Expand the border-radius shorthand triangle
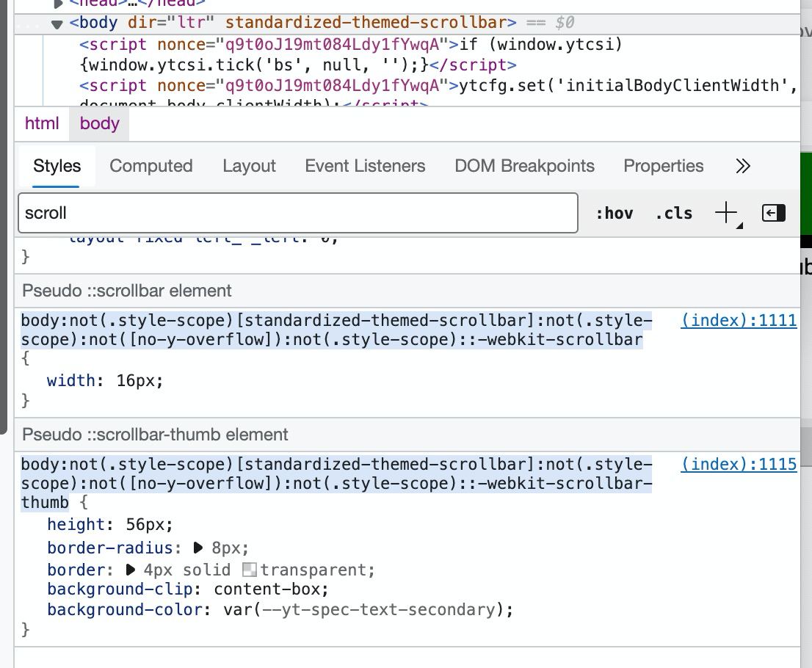 pyautogui.click(x=197, y=548)
